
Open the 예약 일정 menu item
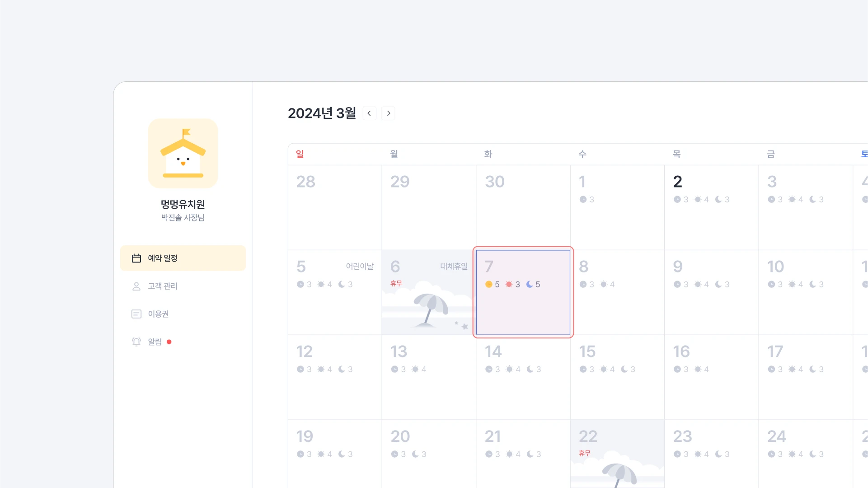183,258
